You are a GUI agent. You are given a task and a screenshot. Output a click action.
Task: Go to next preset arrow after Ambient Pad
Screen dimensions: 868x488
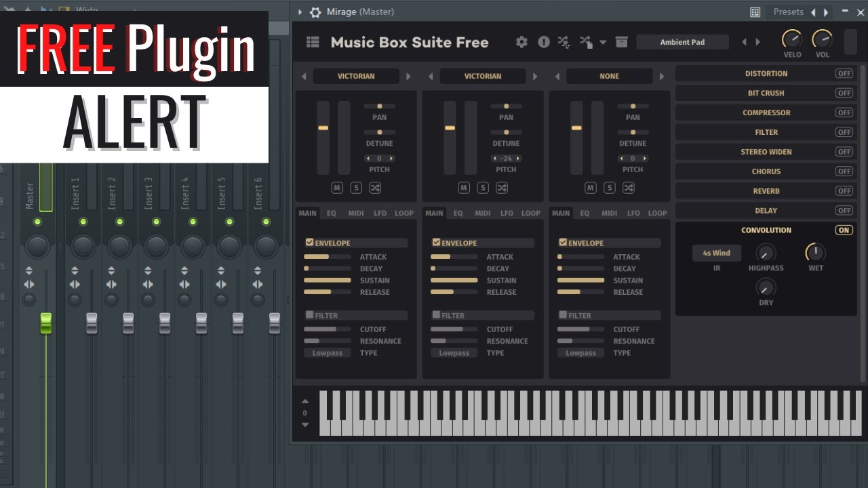point(757,42)
